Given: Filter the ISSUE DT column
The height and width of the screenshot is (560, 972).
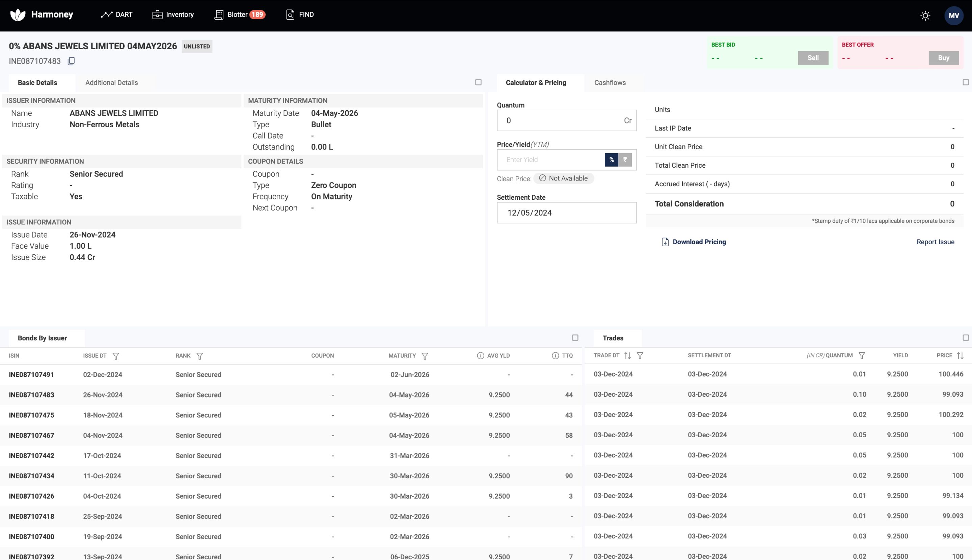Looking at the screenshot, I should (x=116, y=356).
